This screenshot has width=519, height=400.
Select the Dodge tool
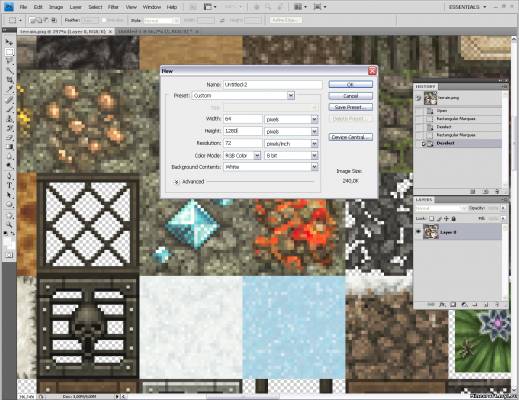9,165
